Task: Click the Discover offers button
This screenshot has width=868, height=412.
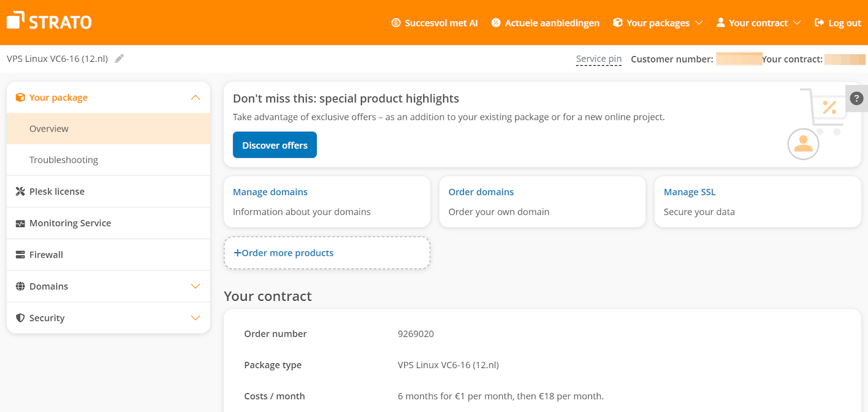Action: 275,145
